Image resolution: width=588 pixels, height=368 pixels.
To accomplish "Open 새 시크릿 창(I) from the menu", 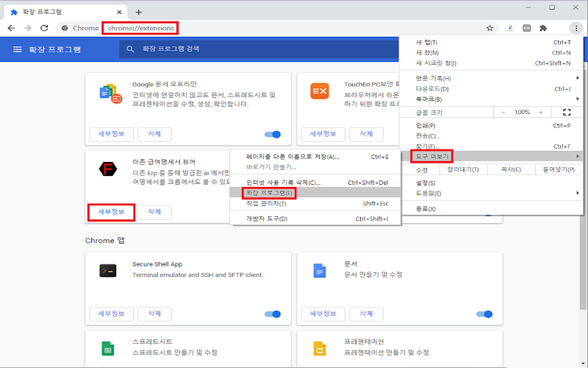I will point(491,63).
